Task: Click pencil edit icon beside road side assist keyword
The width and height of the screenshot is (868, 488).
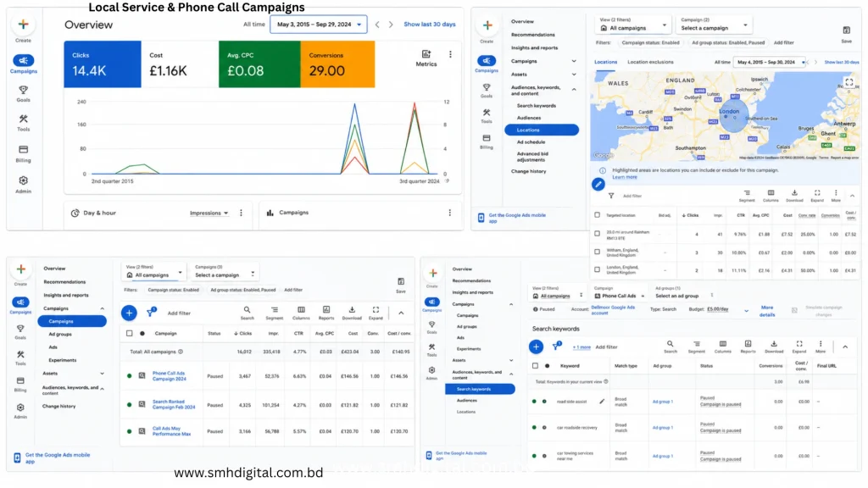Action: pos(602,401)
